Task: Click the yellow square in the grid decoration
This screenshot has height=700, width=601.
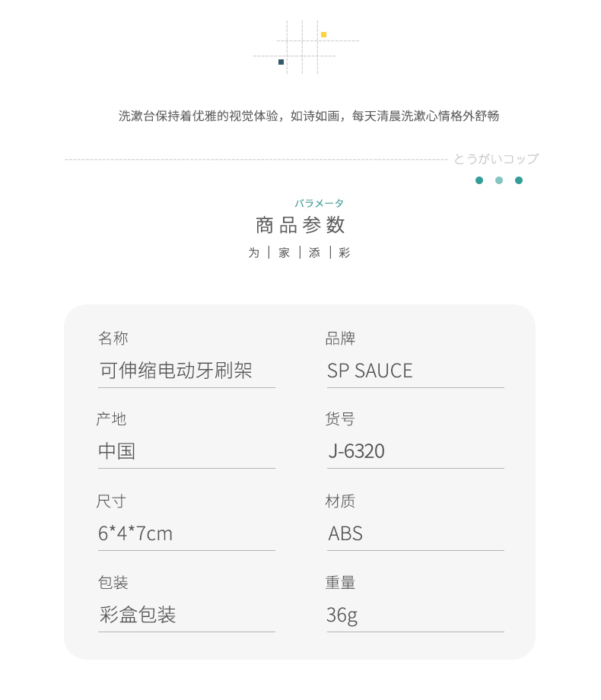Action: pyautogui.click(x=323, y=34)
